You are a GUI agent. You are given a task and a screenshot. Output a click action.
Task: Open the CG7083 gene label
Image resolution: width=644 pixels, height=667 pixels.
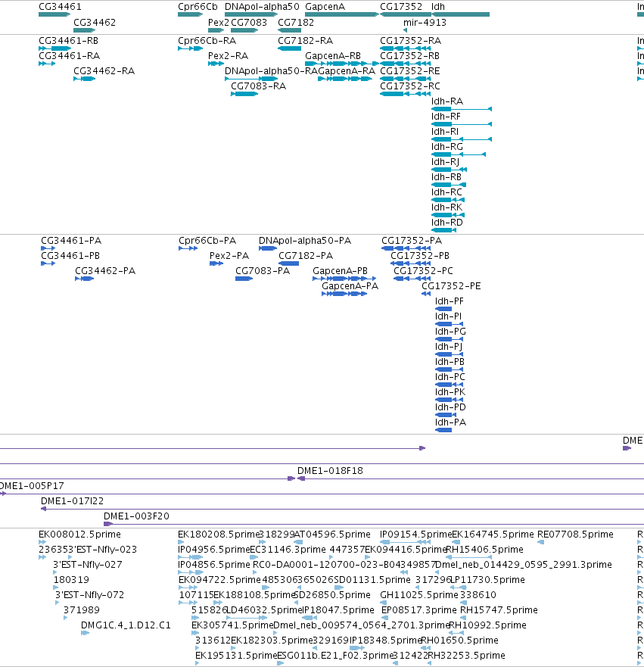tap(249, 23)
